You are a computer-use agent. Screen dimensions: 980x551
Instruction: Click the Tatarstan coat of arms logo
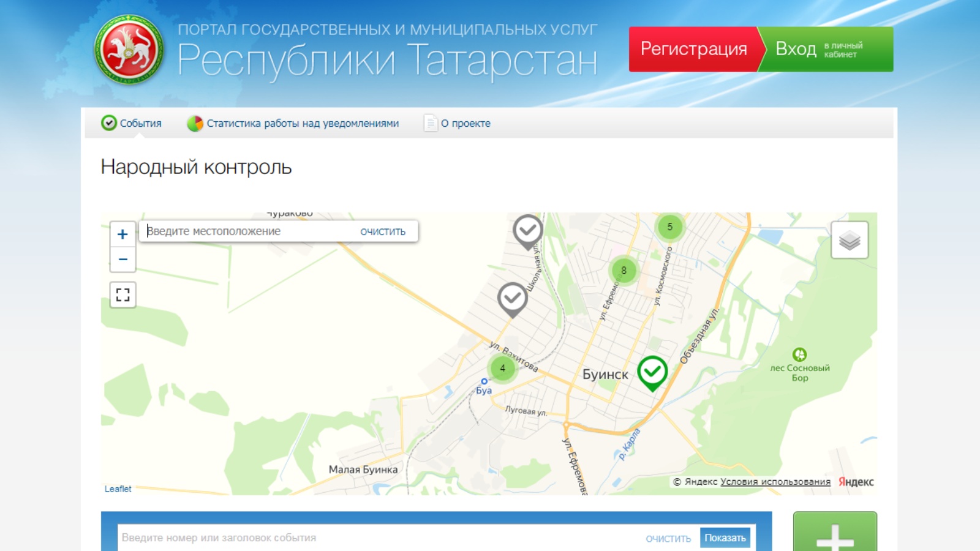(x=129, y=50)
